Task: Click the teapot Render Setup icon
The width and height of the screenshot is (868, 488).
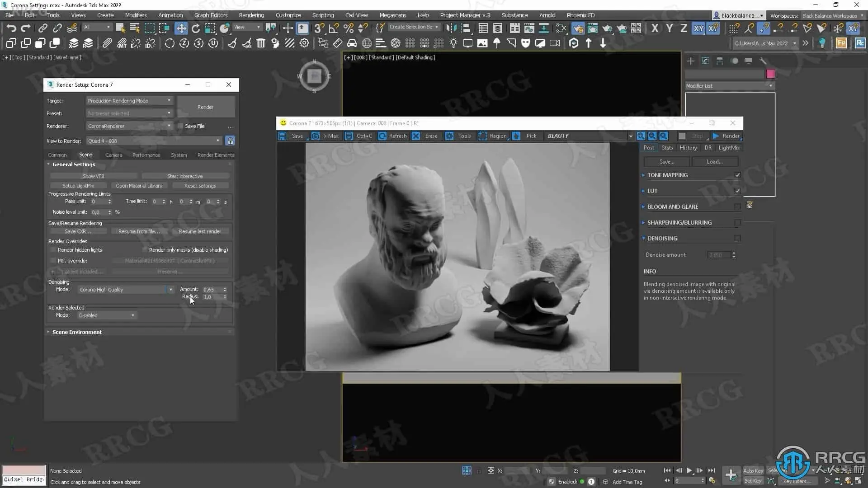Action: pos(578,28)
